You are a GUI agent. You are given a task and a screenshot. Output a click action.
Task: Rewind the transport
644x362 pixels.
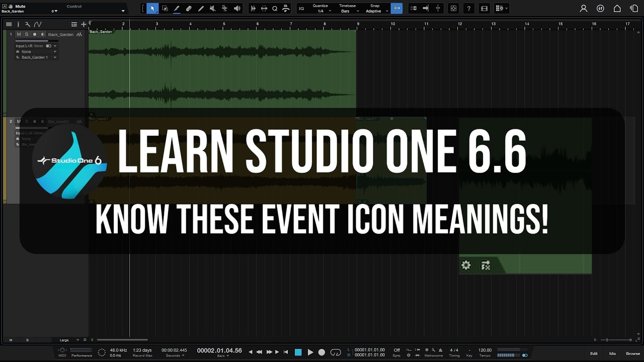259,352
